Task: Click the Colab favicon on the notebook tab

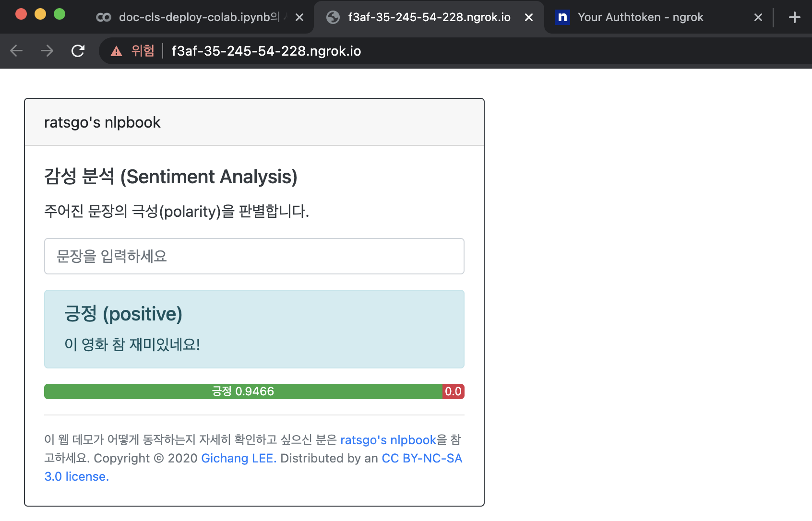Action: [103, 17]
